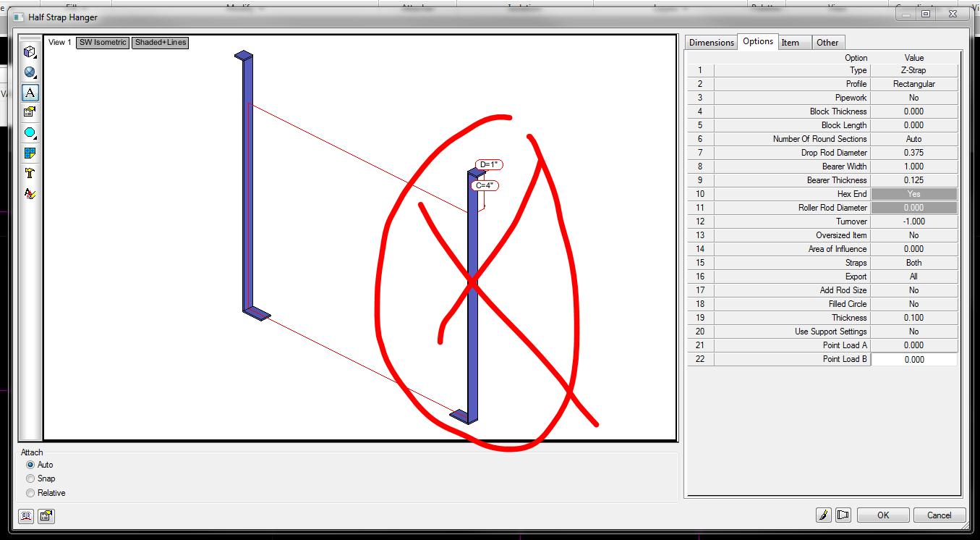980x540 pixels.
Task: Select the Auto attach option
Action: coord(30,465)
